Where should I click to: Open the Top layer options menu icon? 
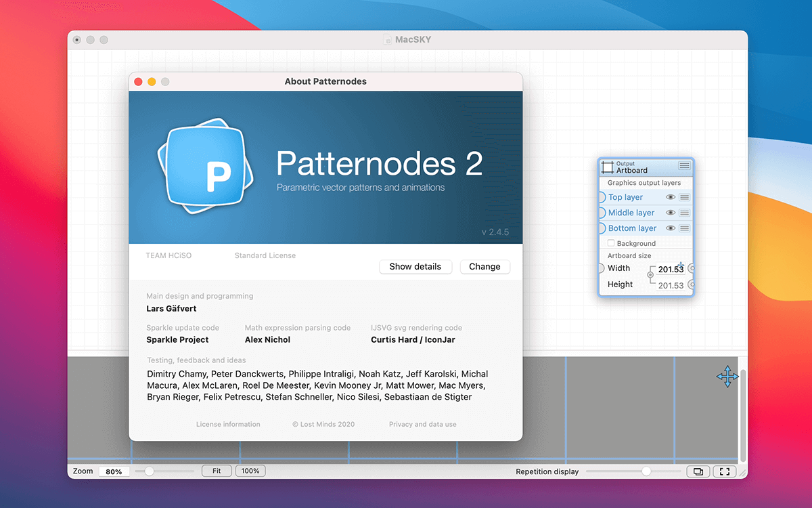tap(685, 197)
